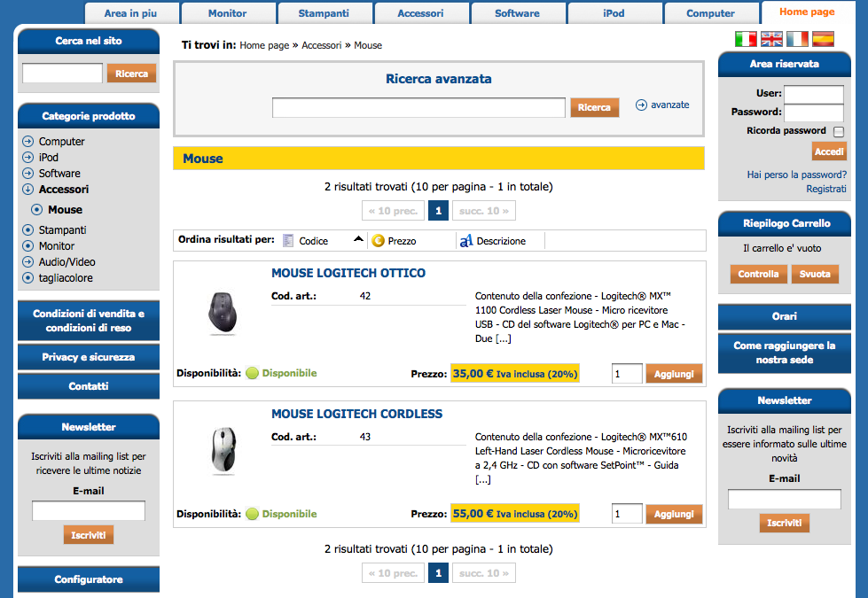
Task: Switch language with the UK flag
Action: click(771, 39)
